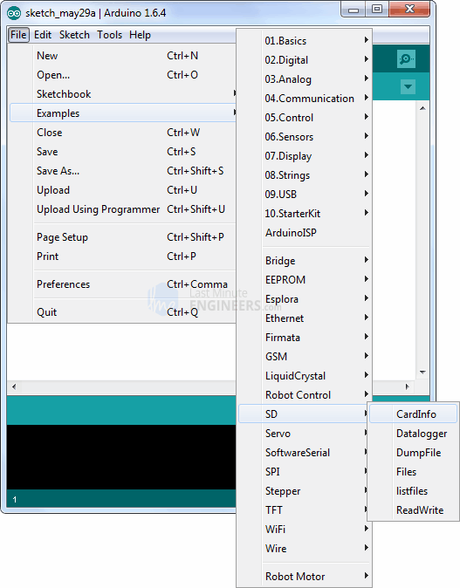Expand the EEPROM library examples
The height and width of the screenshot is (588, 460).
(x=305, y=280)
